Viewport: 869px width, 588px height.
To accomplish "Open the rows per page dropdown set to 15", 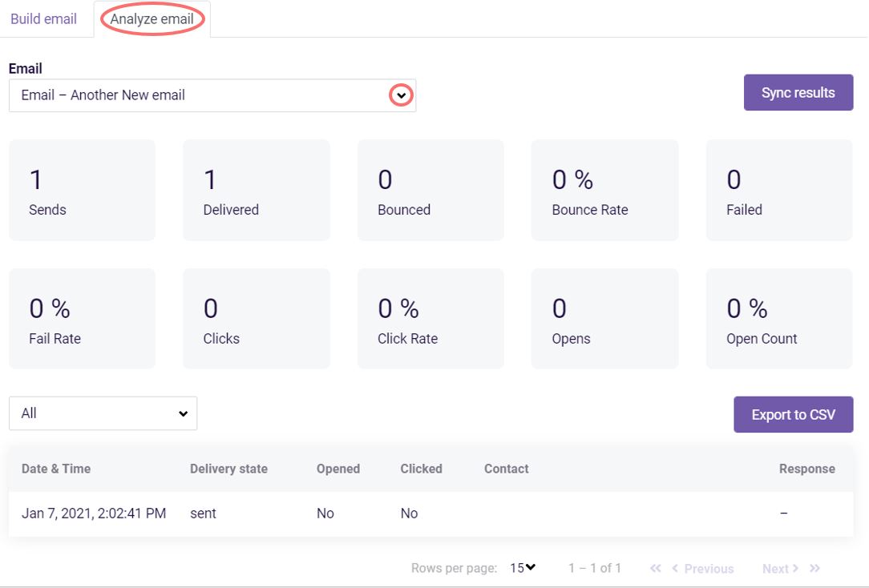I will coord(521,567).
